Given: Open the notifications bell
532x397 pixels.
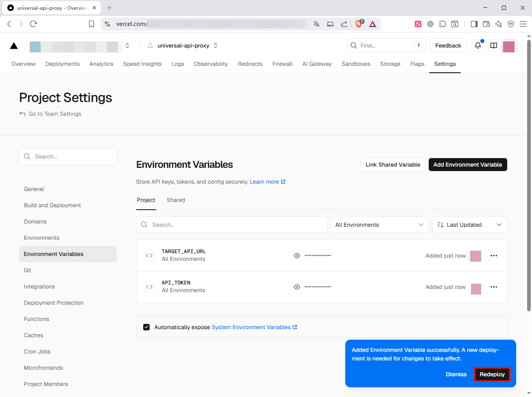Looking at the screenshot, I should [x=478, y=46].
